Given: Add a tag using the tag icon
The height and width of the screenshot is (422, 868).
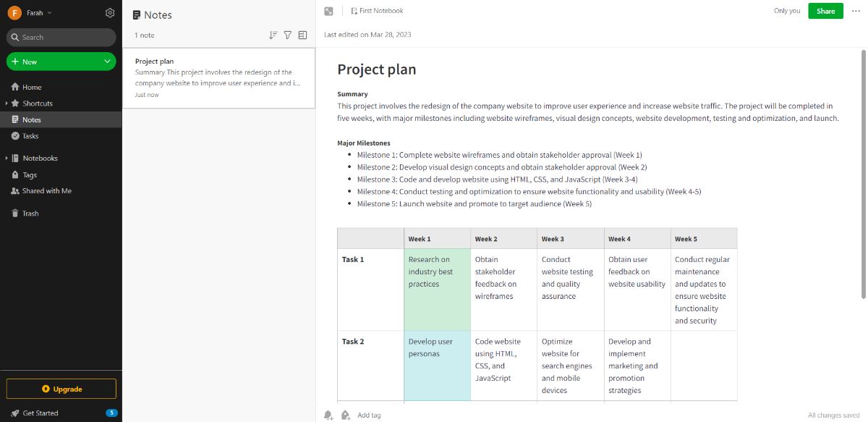Looking at the screenshot, I should pyautogui.click(x=346, y=414).
